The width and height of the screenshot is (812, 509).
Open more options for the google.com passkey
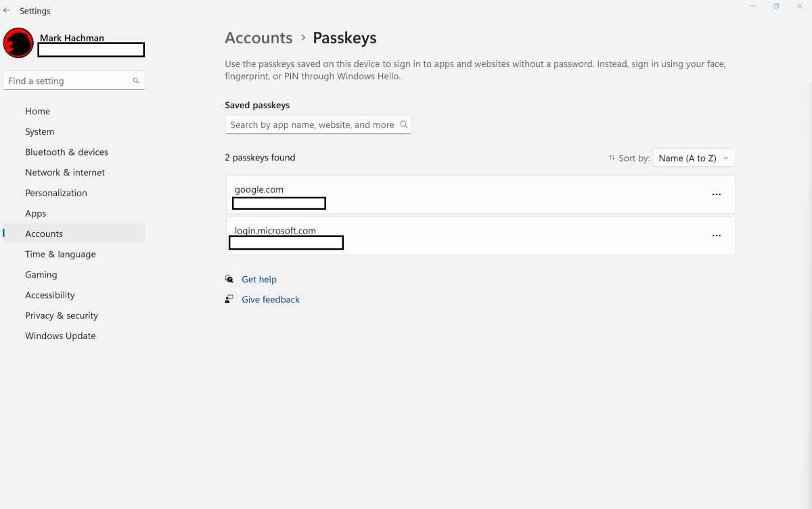click(x=717, y=194)
